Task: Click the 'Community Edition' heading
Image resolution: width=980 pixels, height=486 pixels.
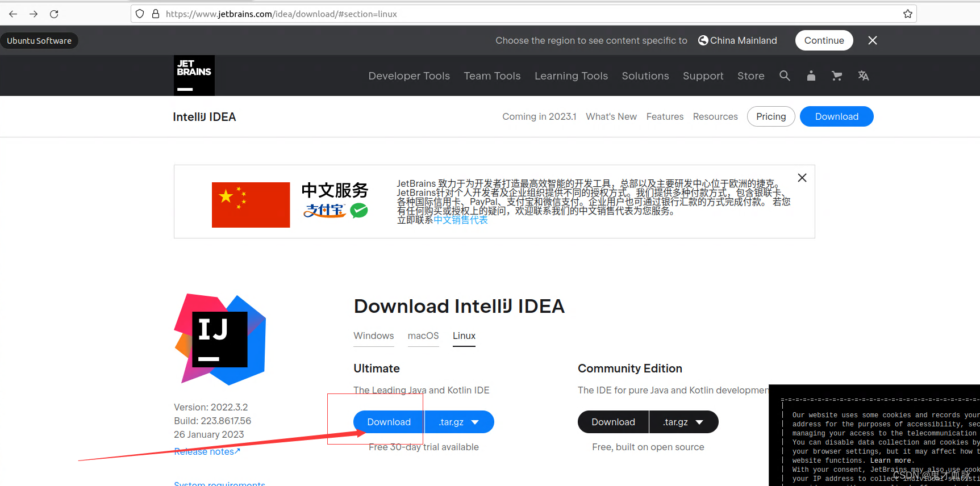Action: (x=630, y=368)
